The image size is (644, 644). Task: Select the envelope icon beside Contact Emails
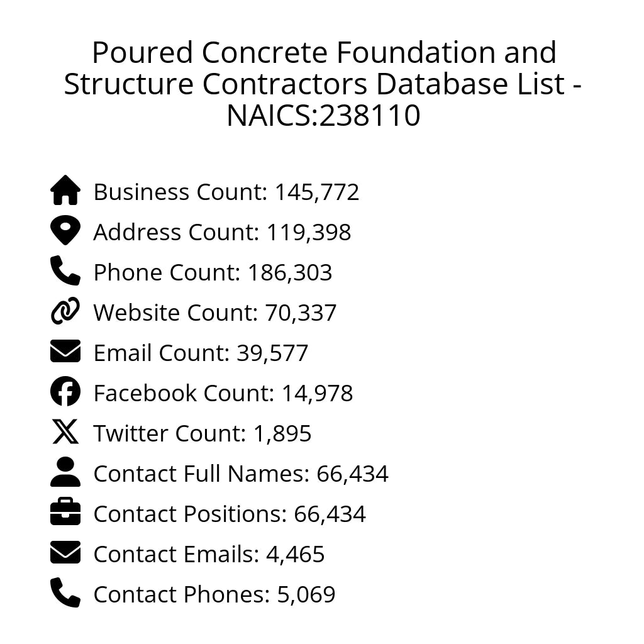65,553
